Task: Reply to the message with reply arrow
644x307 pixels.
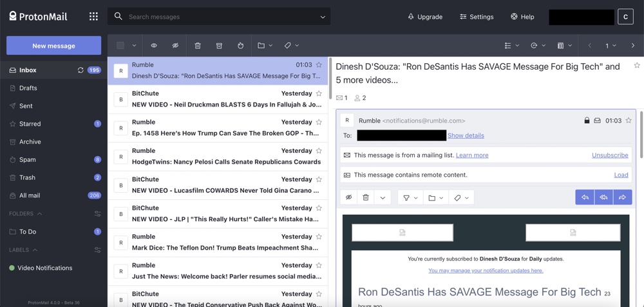Action: click(x=585, y=197)
